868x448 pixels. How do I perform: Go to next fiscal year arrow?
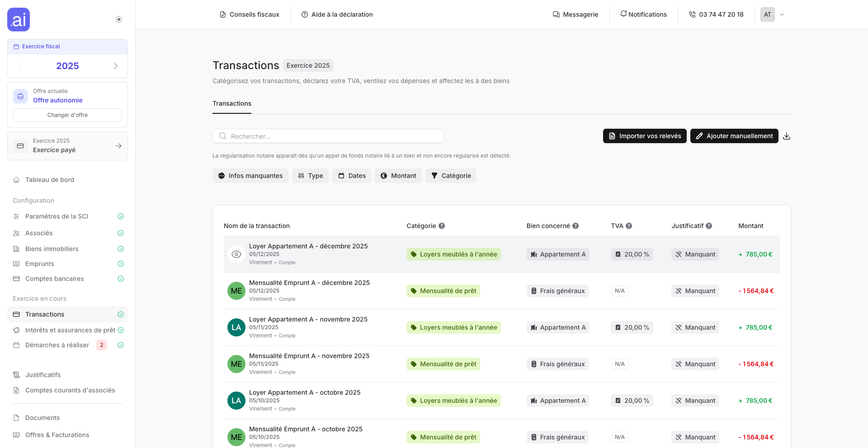[116, 66]
